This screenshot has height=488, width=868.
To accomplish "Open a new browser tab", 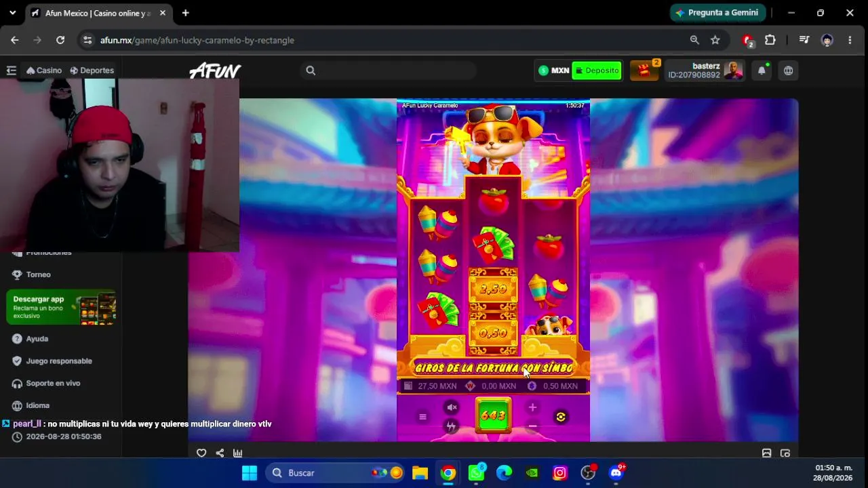I will pyautogui.click(x=185, y=13).
